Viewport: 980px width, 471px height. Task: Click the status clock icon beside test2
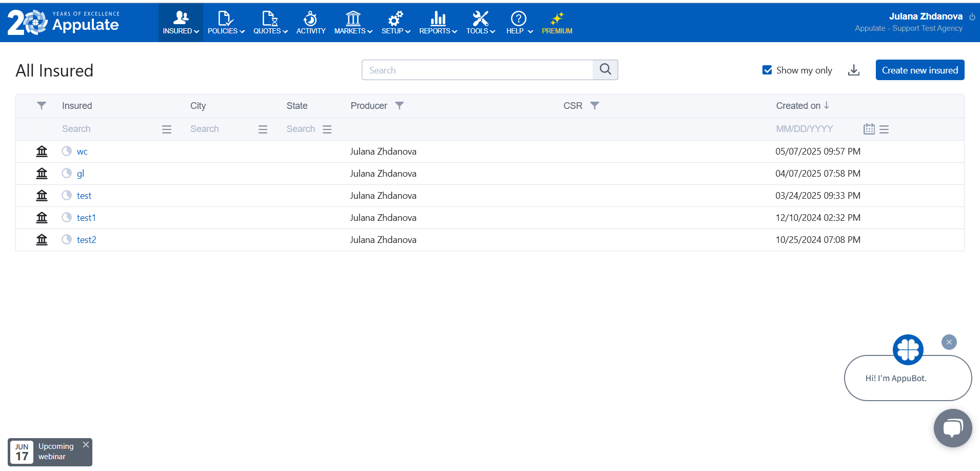(x=67, y=239)
